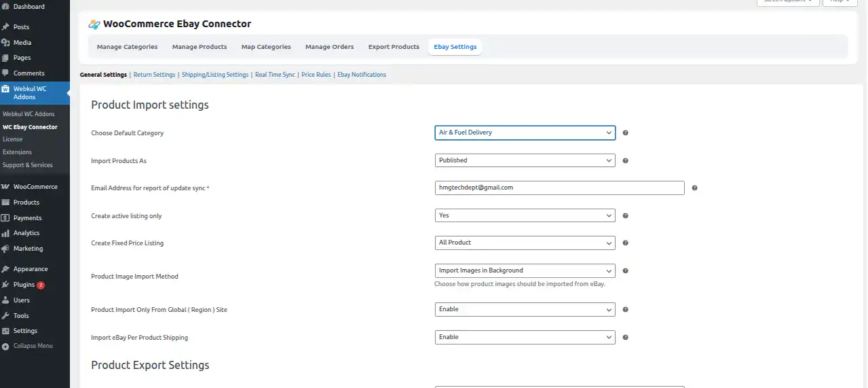Click the Marketing megaphone icon in sidebar
The width and height of the screenshot is (868, 388).
(x=6, y=249)
